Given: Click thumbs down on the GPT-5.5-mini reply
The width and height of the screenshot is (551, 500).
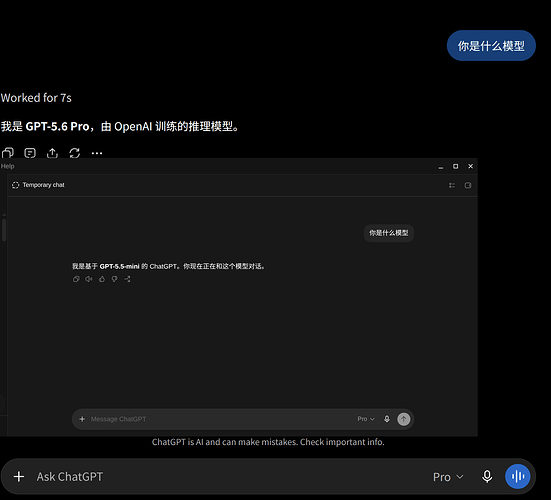Looking at the screenshot, I should [115, 279].
